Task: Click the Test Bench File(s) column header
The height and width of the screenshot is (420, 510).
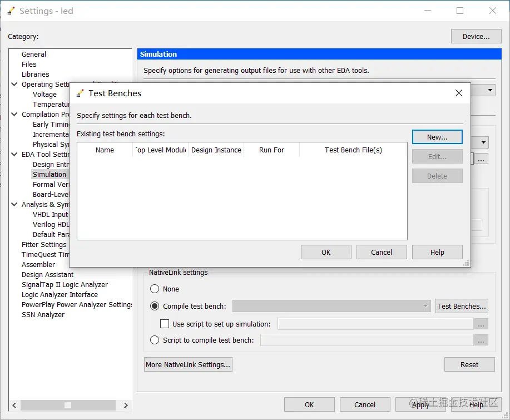Action: coord(353,150)
